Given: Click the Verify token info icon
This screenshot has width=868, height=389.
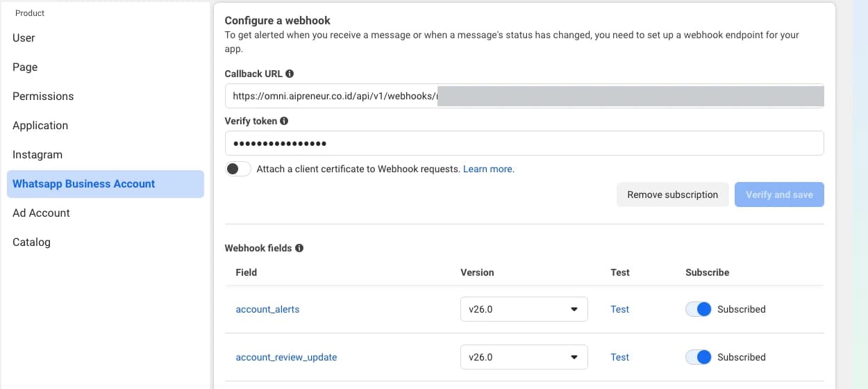Looking at the screenshot, I should [284, 121].
